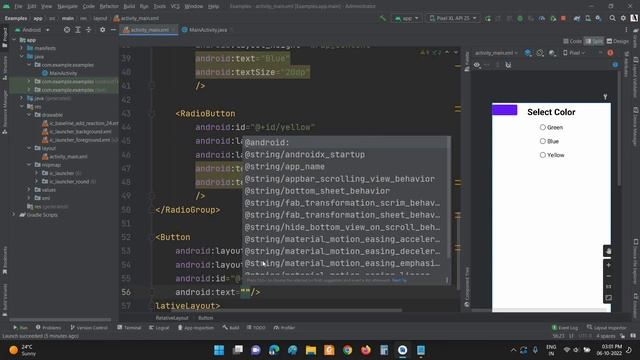The height and width of the screenshot is (360, 640).
Task: Click the Profile app gauge icon
Action: [542, 18]
